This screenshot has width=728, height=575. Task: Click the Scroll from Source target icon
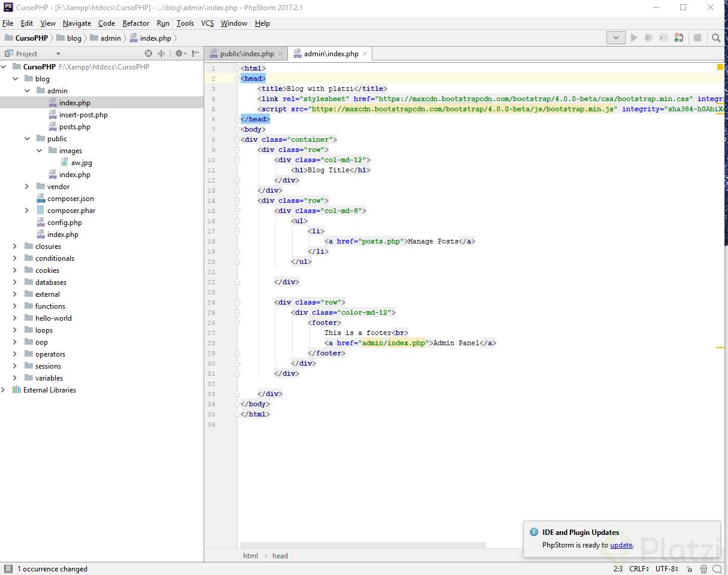coord(148,53)
